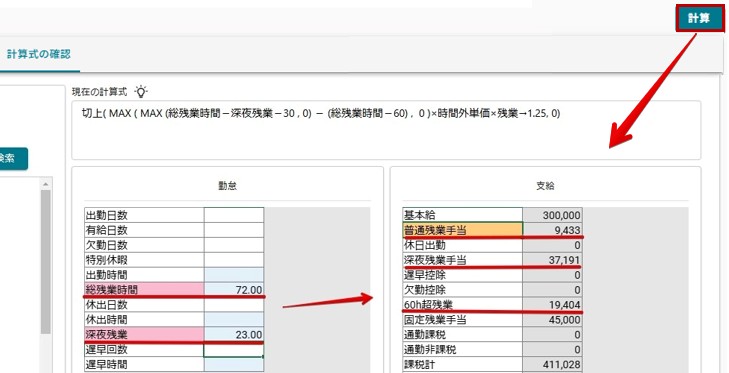The width and height of the screenshot is (729, 373).
Task: Click the left list scrollbar thumb
Action: click(x=46, y=262)
